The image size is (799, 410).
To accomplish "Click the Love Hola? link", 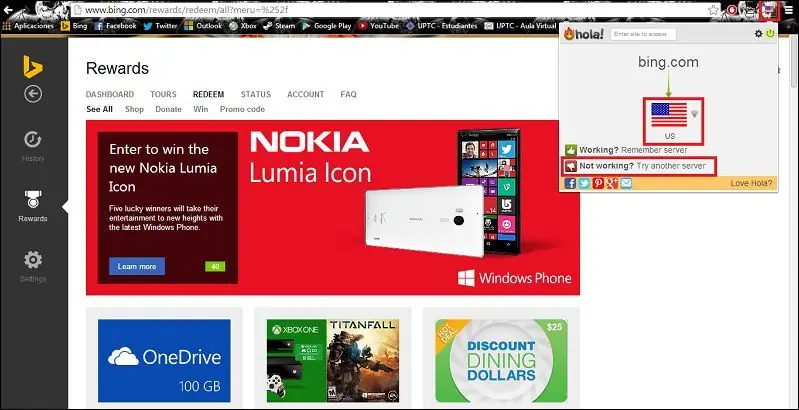I will pyautogui.click(x=751, y=183).
